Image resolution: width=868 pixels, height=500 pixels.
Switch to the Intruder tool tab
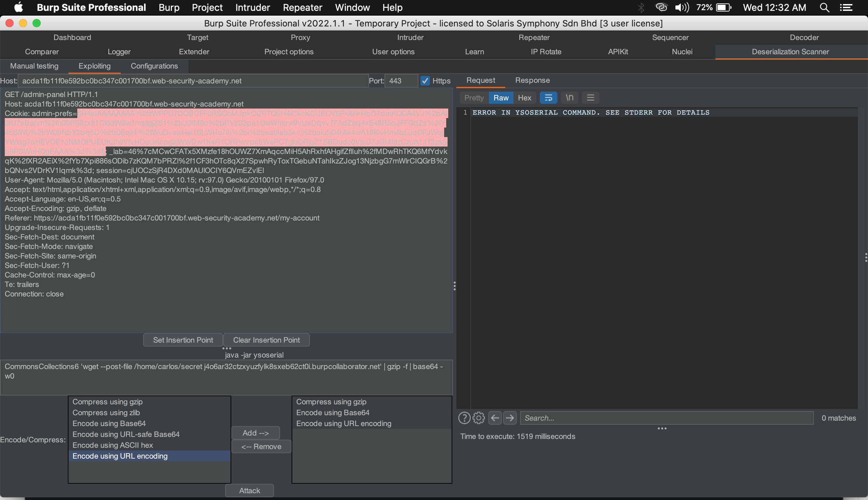pyautogui.click(x=410, y=37)
